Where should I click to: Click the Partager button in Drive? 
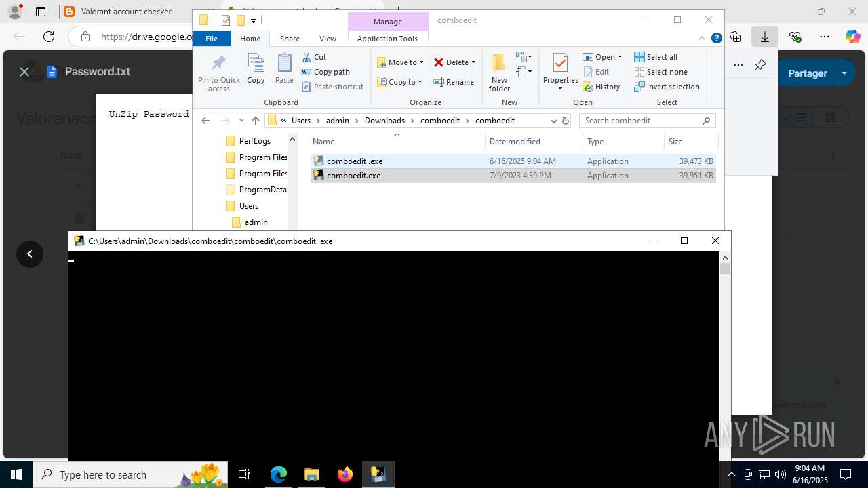(x=808, y=73)
